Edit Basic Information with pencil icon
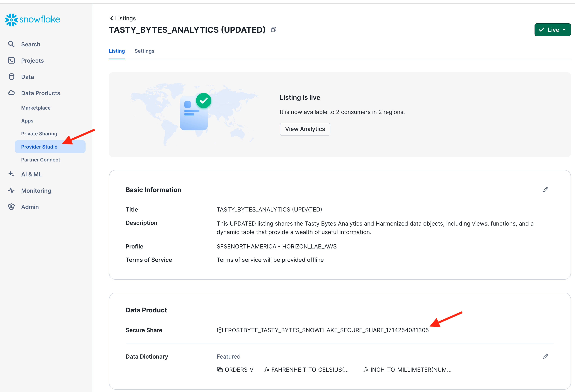The image size is (575, 392). click(546, 190)
